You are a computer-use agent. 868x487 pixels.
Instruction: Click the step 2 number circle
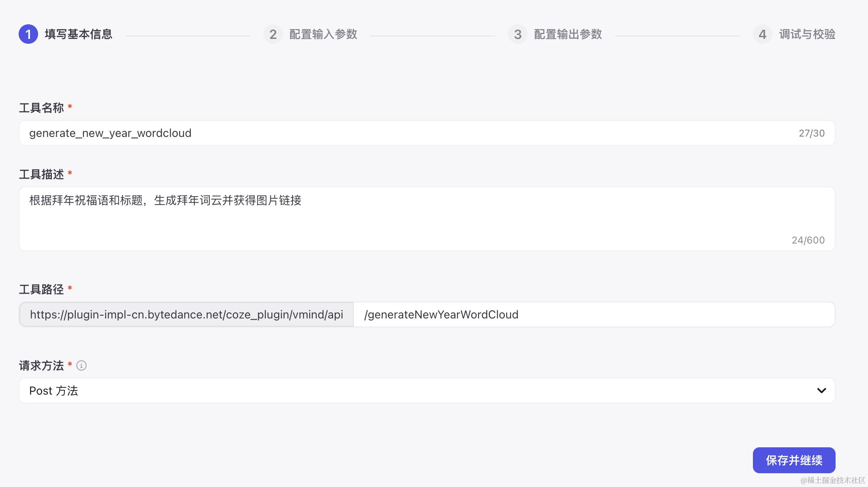[273, 34]
